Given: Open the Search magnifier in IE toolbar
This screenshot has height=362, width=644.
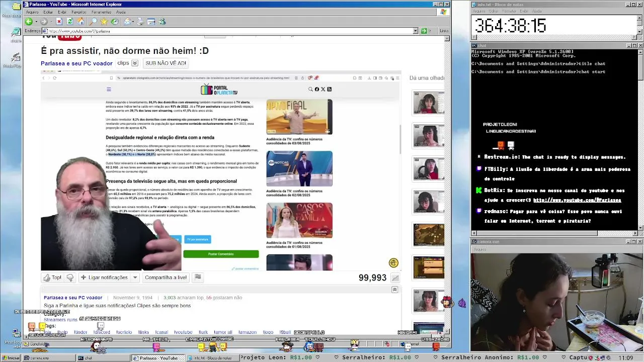Looking at the screenshot, I should 93,22.
